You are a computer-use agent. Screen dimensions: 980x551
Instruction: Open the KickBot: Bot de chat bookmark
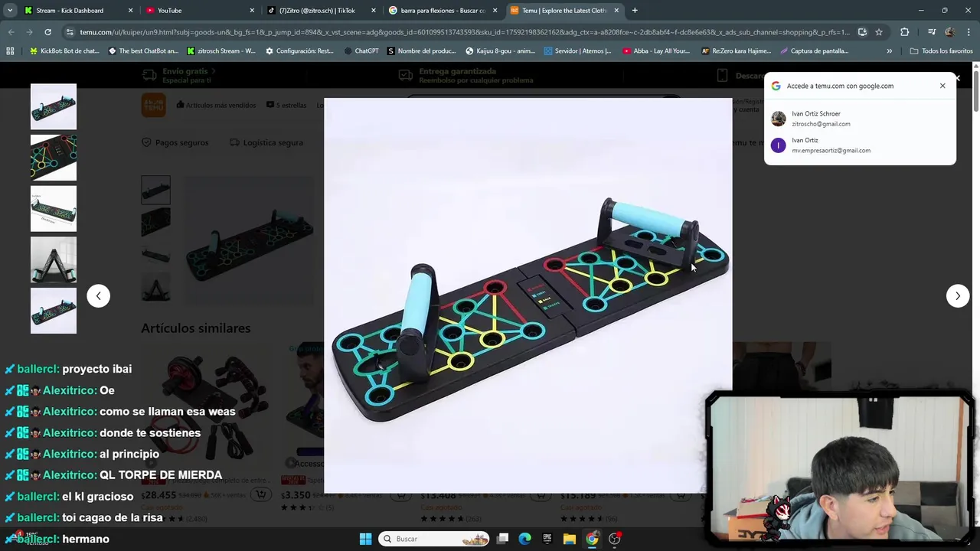tap(64, 51)
